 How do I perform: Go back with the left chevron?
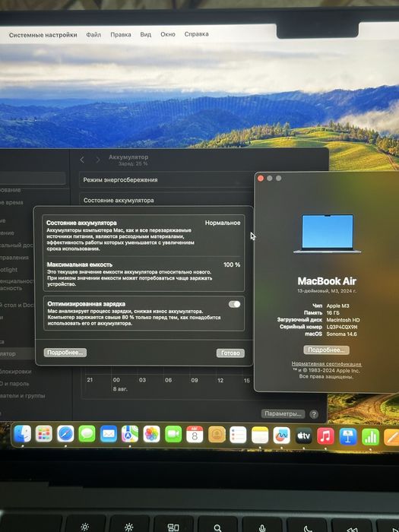click(82, 160)
